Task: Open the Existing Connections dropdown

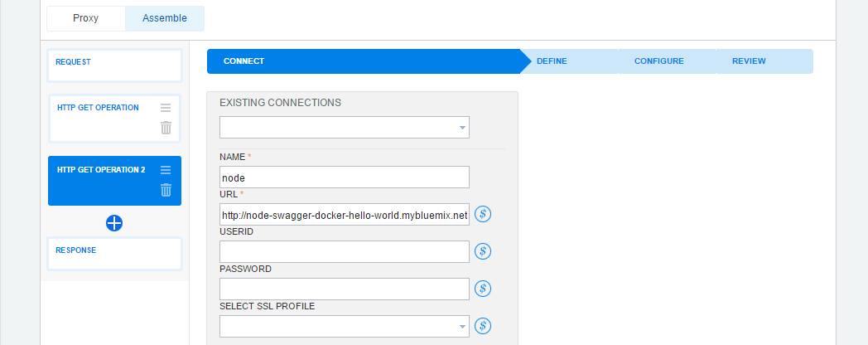Action: 345,128
